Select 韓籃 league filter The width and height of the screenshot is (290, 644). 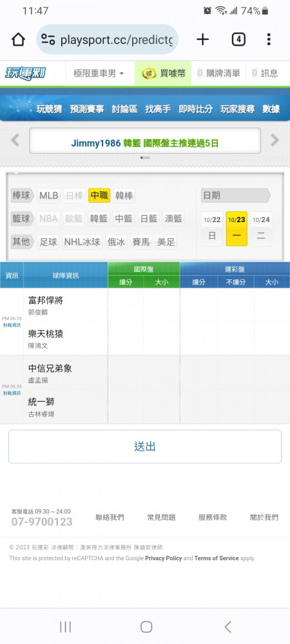(99, 218)
